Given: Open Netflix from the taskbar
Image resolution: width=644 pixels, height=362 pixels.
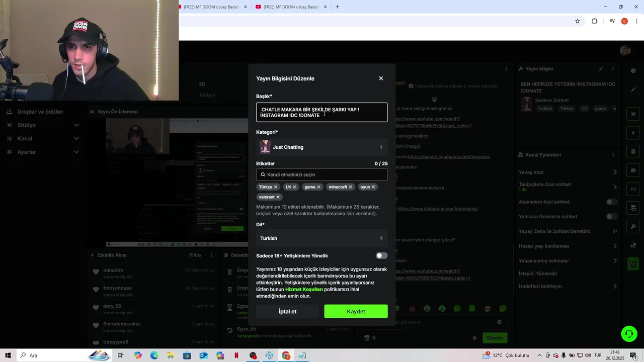Looking at the screenshot, I should click(x=236, y=355).
